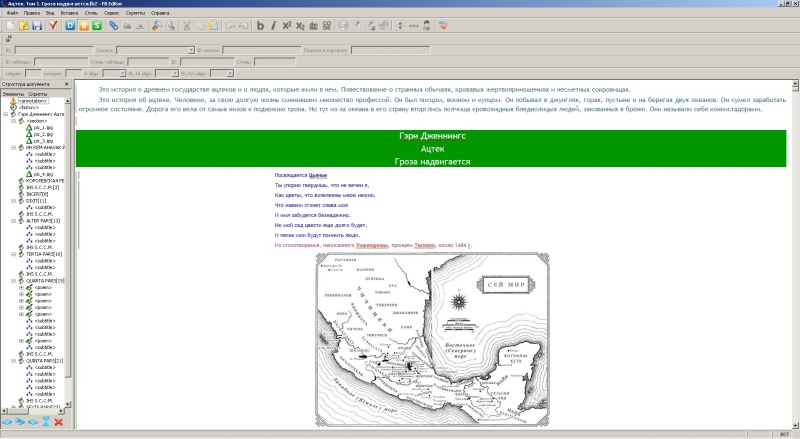Cut selection using the scissors icon
Screen dimensions: 800x439
(187, 26)
